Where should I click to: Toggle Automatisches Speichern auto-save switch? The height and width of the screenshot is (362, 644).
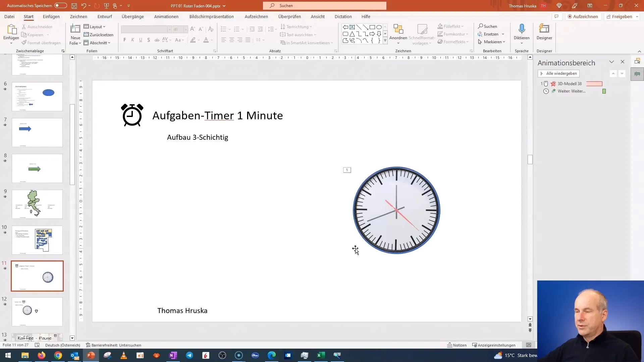pyautogui.click(x=61, y=5)
